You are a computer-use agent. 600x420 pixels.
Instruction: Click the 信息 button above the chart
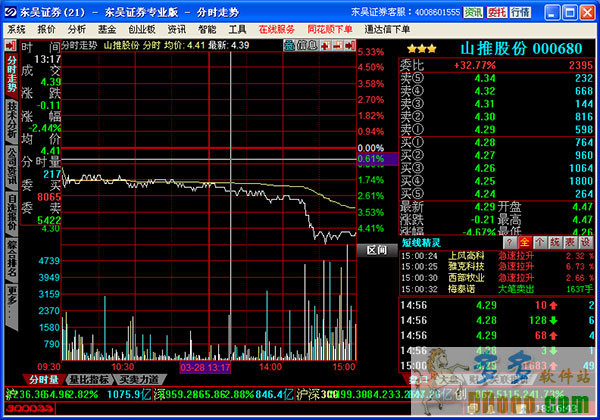tap(307, 46)
